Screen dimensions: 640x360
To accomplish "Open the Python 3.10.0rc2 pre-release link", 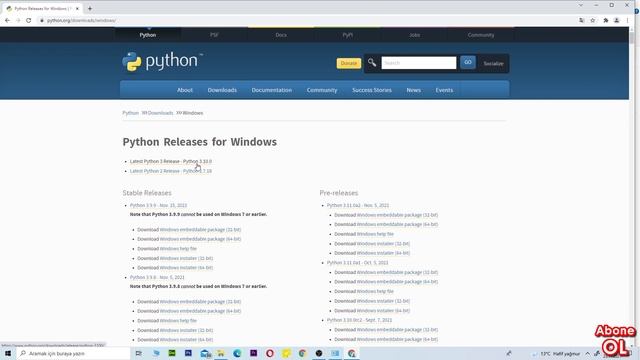I will click(359, 320).
